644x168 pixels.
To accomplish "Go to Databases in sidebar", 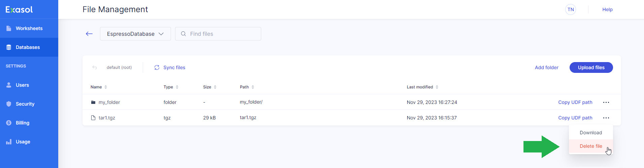I will pyautogui.click(x=28, y=47).
